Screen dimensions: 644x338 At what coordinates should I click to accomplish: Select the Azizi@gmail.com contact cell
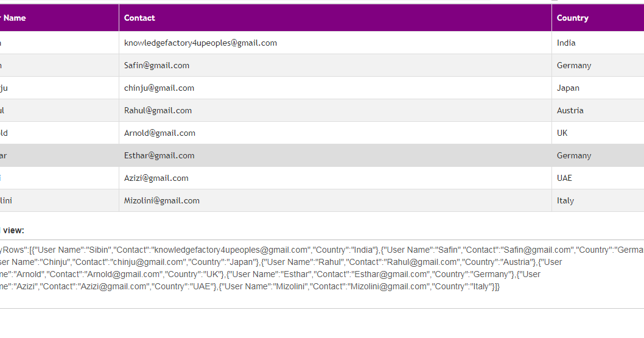[156, 178]
